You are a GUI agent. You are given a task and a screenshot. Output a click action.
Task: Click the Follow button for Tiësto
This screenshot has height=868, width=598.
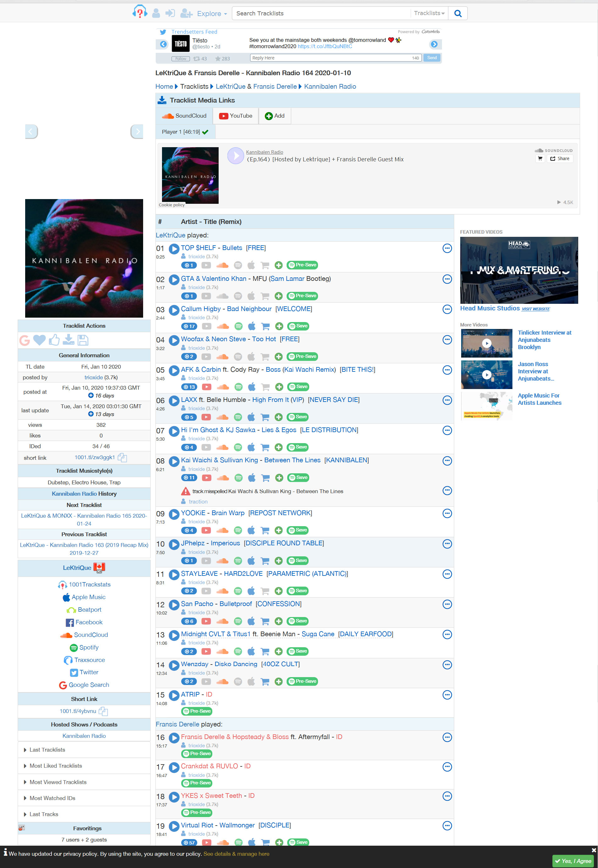click(x=181, y=58)
